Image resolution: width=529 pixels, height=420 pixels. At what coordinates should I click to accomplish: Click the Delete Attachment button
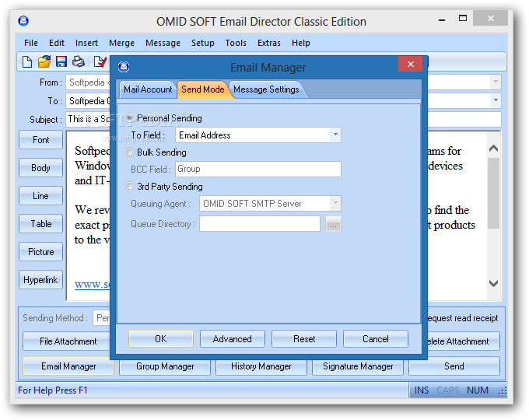click(464, 341)
